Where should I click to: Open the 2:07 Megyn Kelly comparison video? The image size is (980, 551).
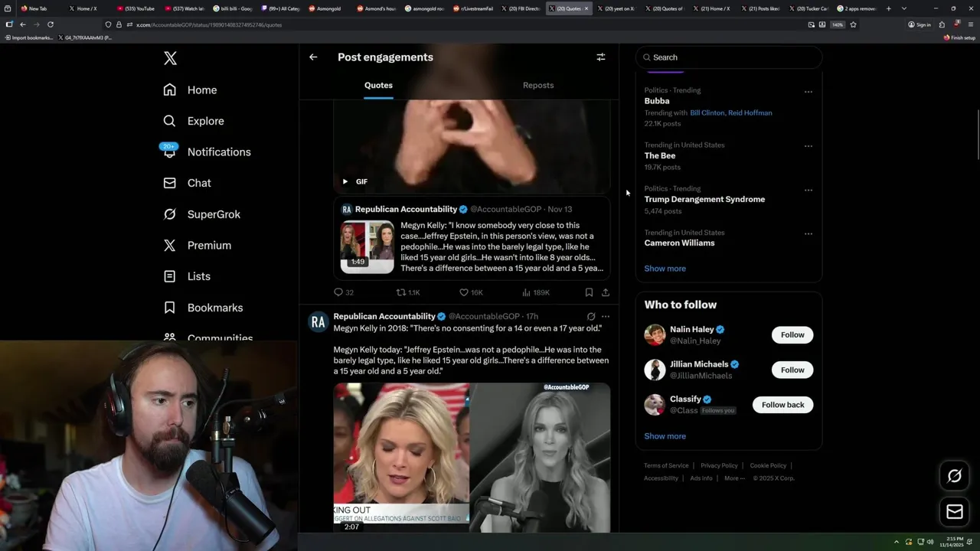pos(472,457)
